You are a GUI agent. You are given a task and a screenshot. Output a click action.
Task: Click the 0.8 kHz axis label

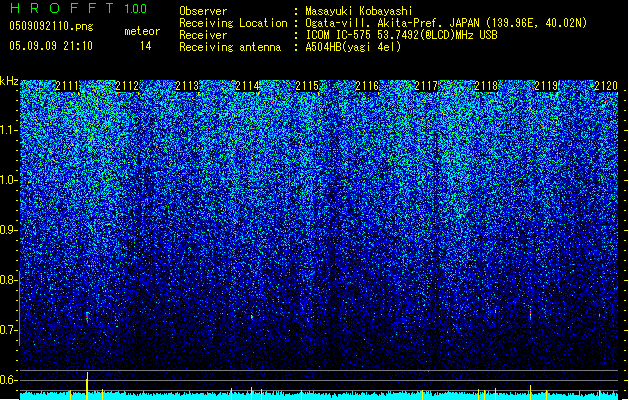pos(9,280)
